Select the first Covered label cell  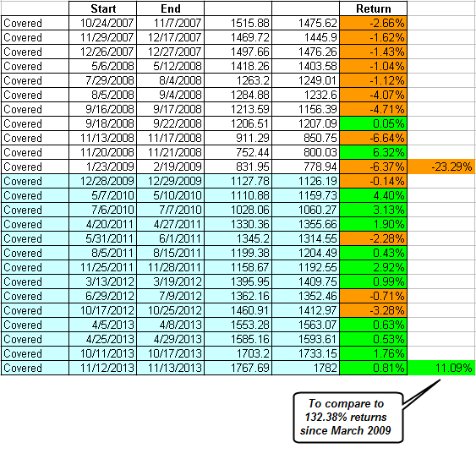point(35,23)
